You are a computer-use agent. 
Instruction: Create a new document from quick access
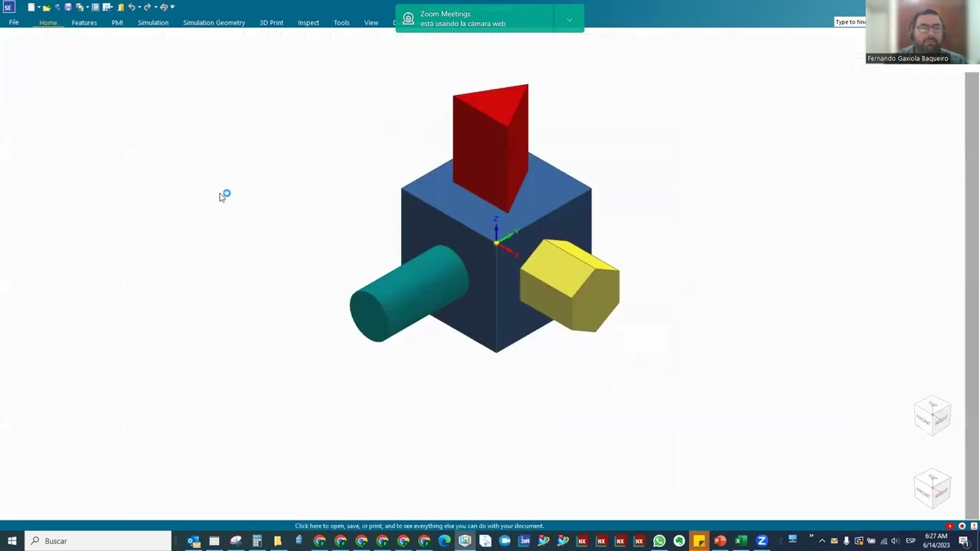(x=31, y=8)
